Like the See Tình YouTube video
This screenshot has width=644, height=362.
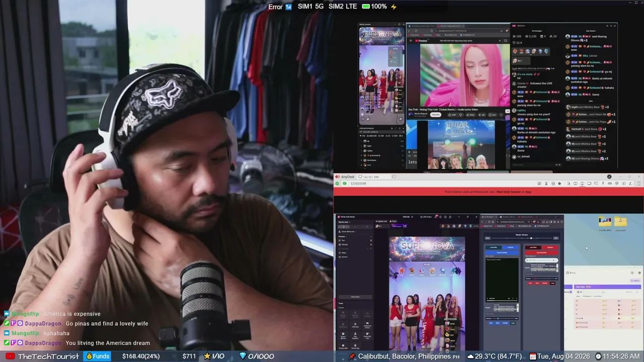453,115
